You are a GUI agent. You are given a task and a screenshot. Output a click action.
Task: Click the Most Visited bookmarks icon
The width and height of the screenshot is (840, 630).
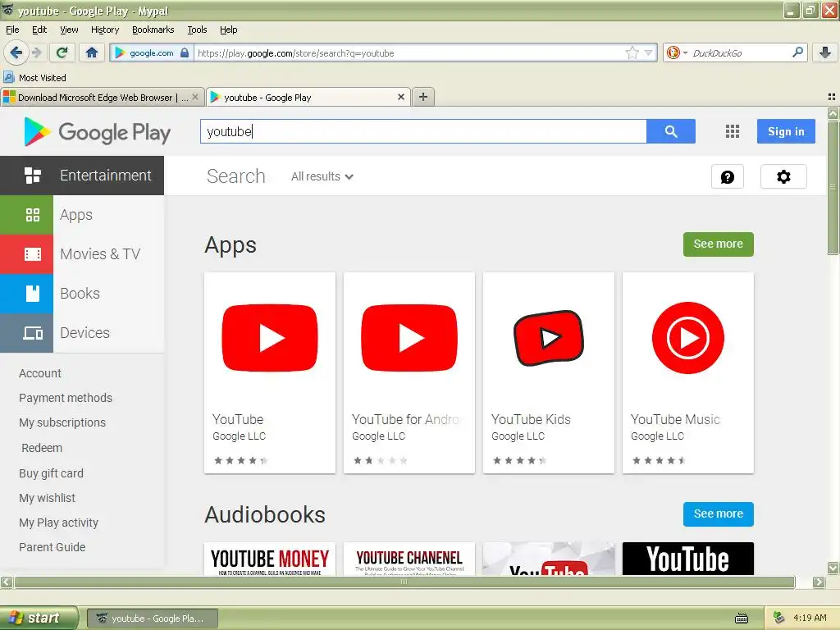pos(8,78)
